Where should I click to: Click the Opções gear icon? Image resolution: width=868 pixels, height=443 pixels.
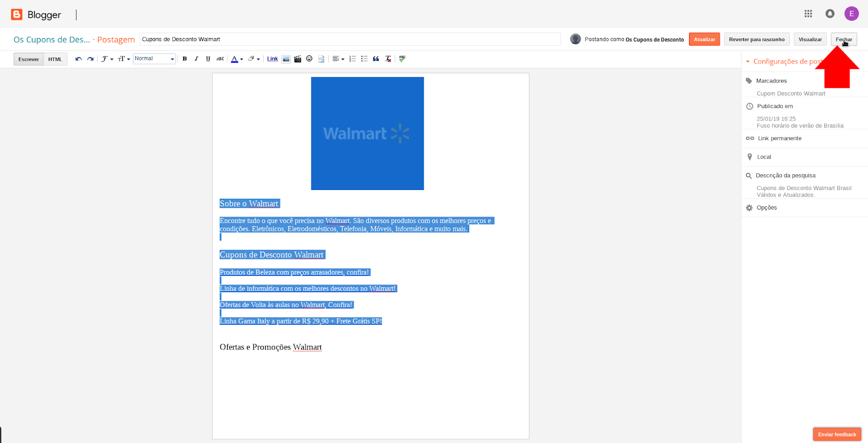click(x=749, y=207)
